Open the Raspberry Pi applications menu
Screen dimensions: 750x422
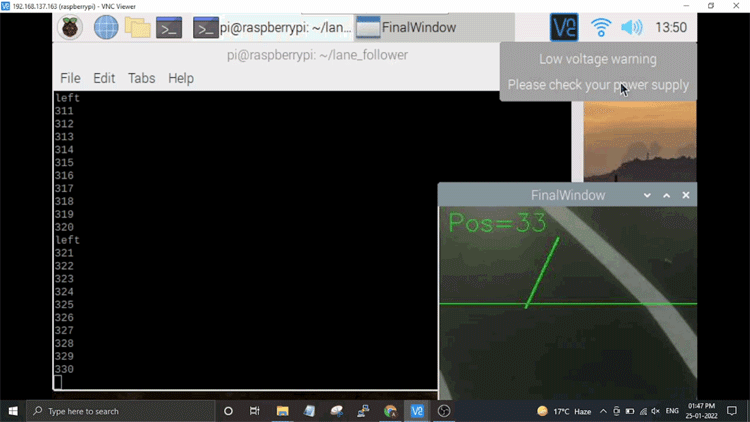coord(71,27)
